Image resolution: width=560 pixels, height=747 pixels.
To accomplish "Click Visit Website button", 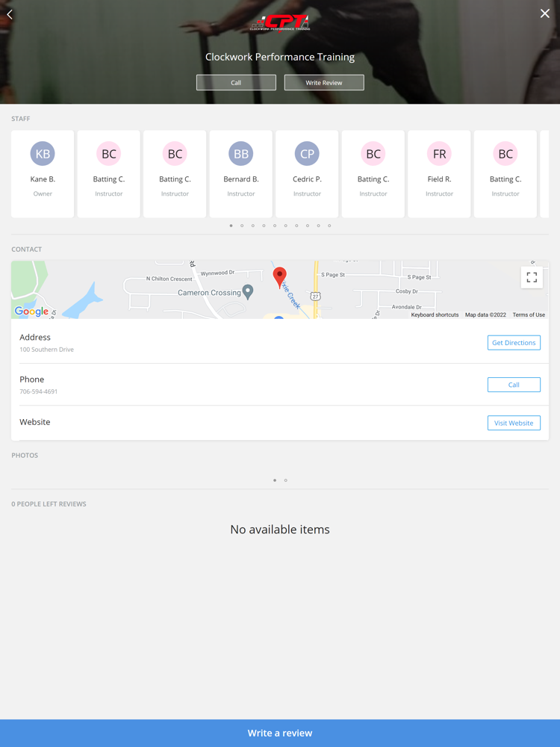I will [514, 423].
